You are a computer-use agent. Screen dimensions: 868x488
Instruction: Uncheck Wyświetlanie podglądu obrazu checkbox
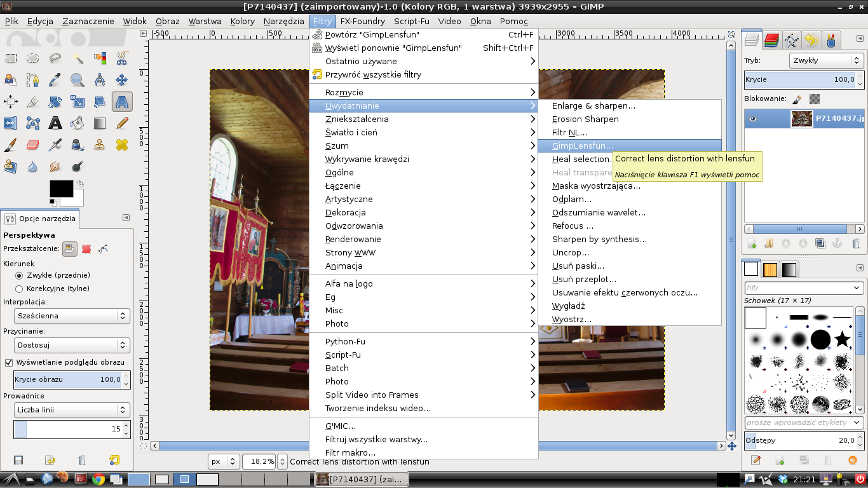coord(9,362)
